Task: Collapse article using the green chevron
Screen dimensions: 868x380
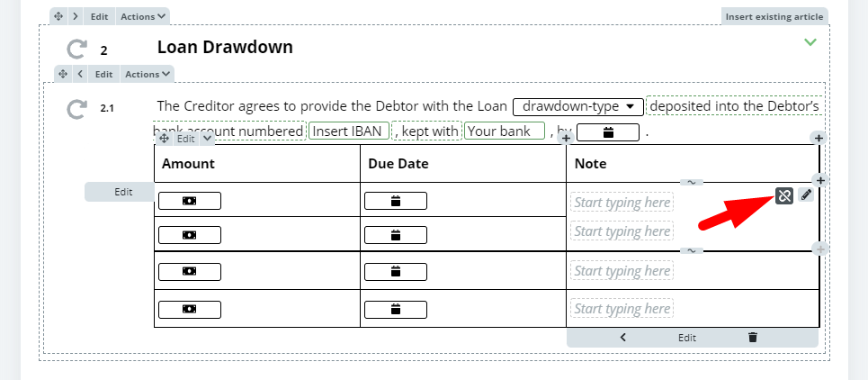Action: coord(810,42)
